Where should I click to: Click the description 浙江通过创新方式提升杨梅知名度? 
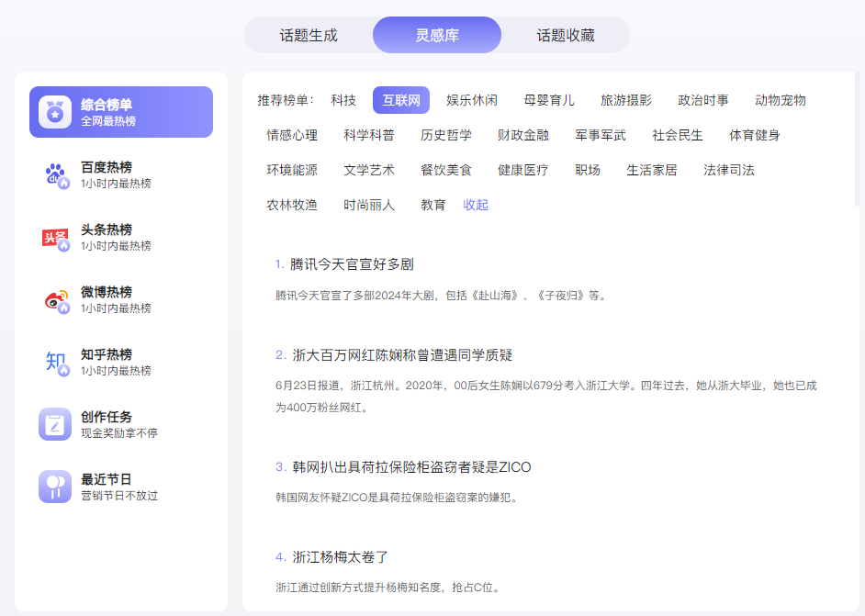point(388,588)
